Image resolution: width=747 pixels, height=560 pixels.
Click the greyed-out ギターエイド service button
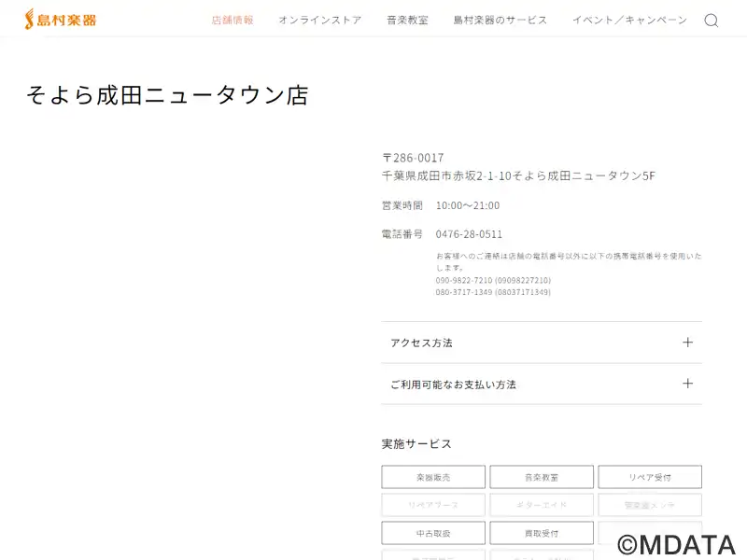pyautogui.click(x=542, y=505)
